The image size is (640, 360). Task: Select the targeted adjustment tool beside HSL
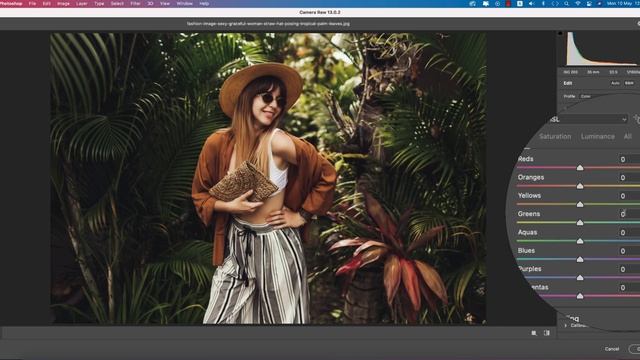coord(636,119)
